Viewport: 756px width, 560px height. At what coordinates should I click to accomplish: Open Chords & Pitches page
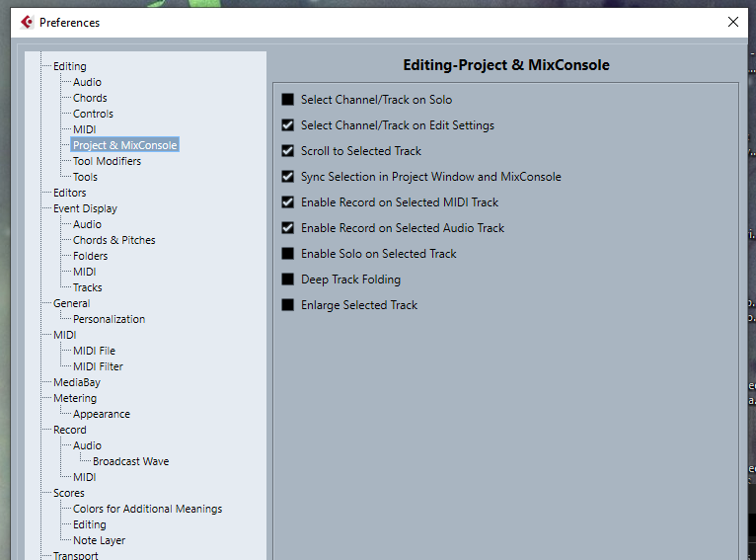tap(114, 240)
